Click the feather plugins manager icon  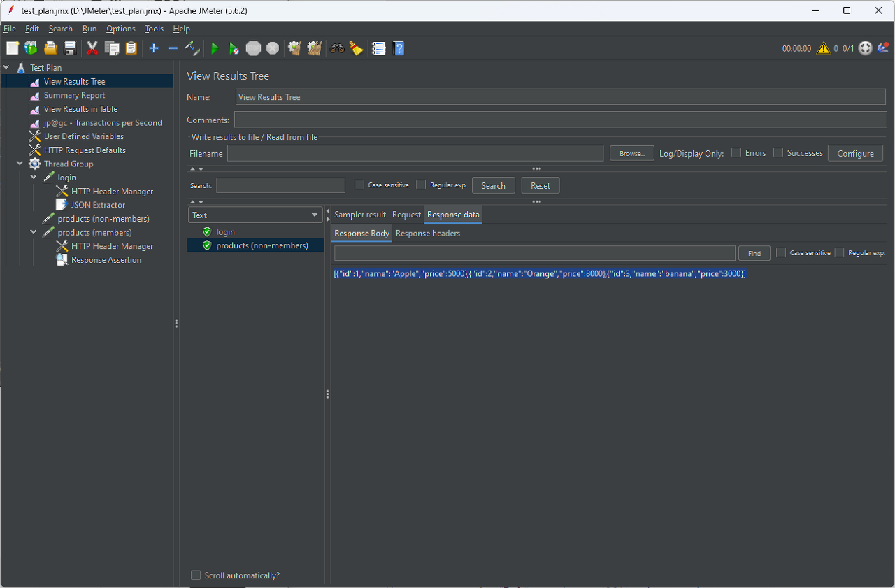tap(882, 48)
